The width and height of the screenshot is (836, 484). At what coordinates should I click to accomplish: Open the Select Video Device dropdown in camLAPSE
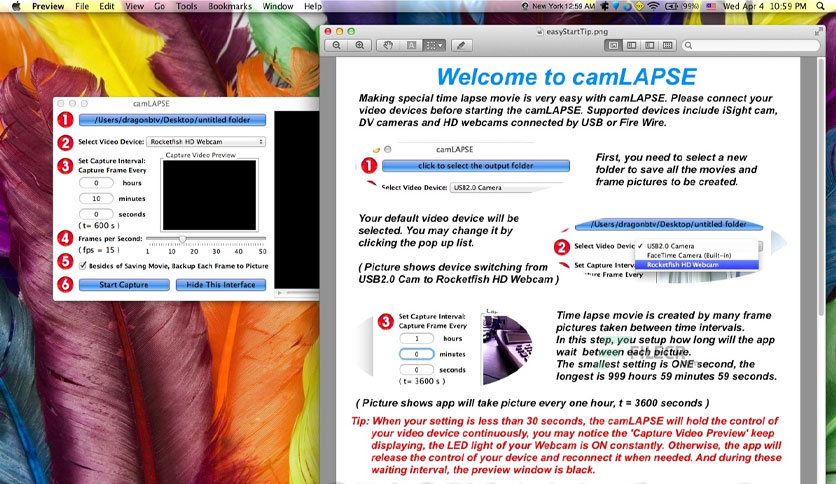coord(206,142)
